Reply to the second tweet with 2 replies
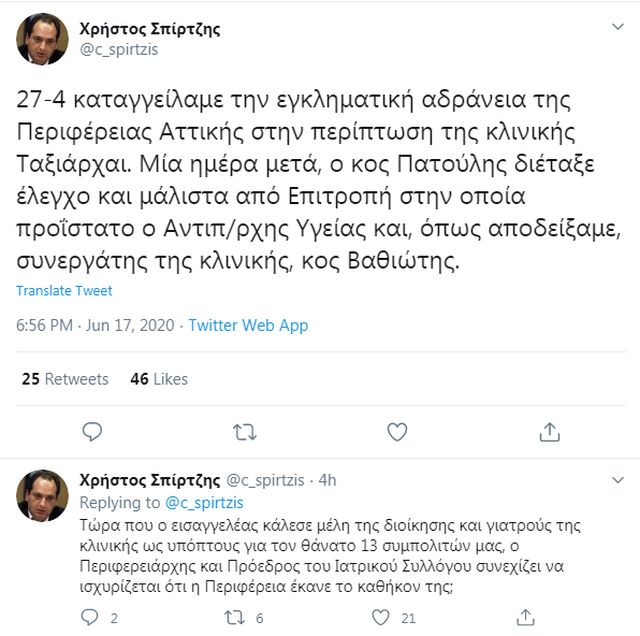 pos(87,618)
